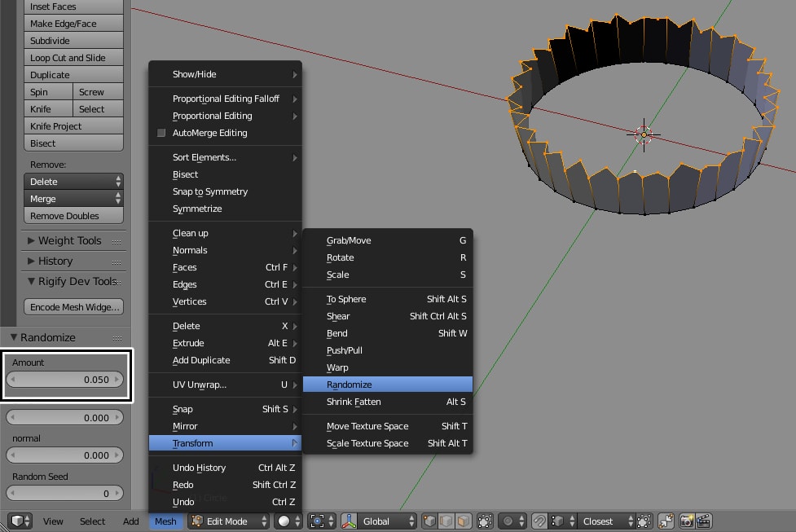Click the 3D cursor in the viewport
This screenshot has height=532, width=796.
644,134
